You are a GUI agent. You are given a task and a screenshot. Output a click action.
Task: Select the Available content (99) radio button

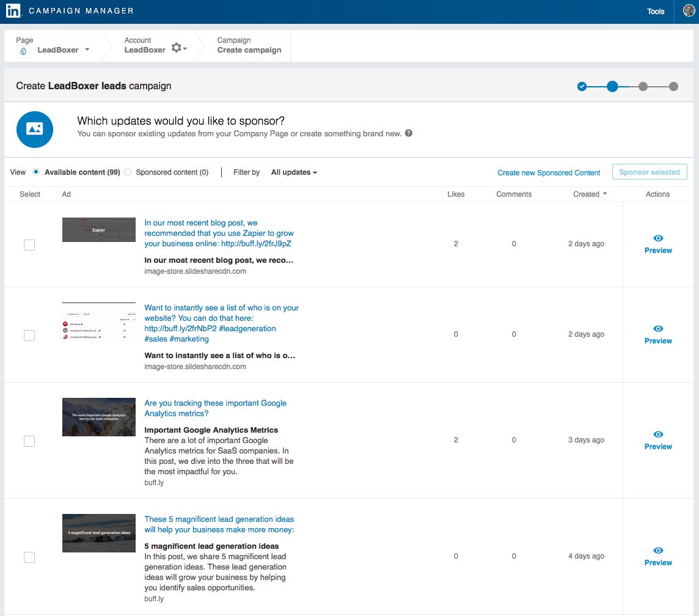click(36, 172)
